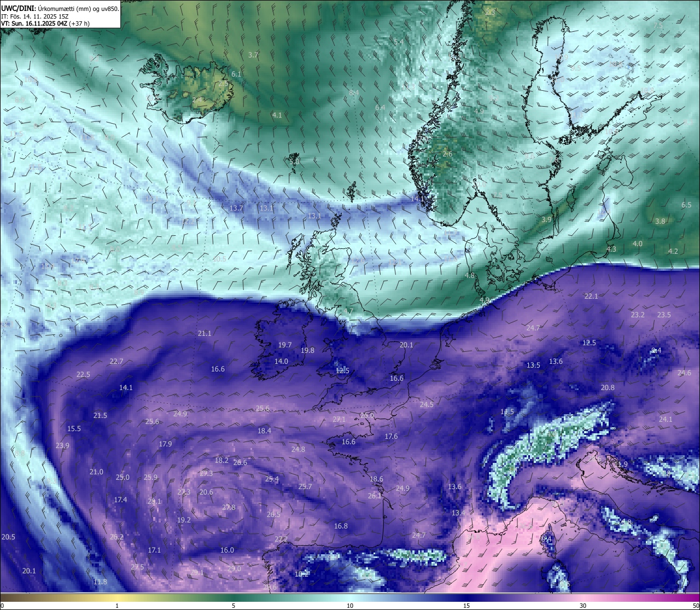Click the '10' tick label on the colour scale
The width and height of the screenshot is (700, 610).
point(350,606)
